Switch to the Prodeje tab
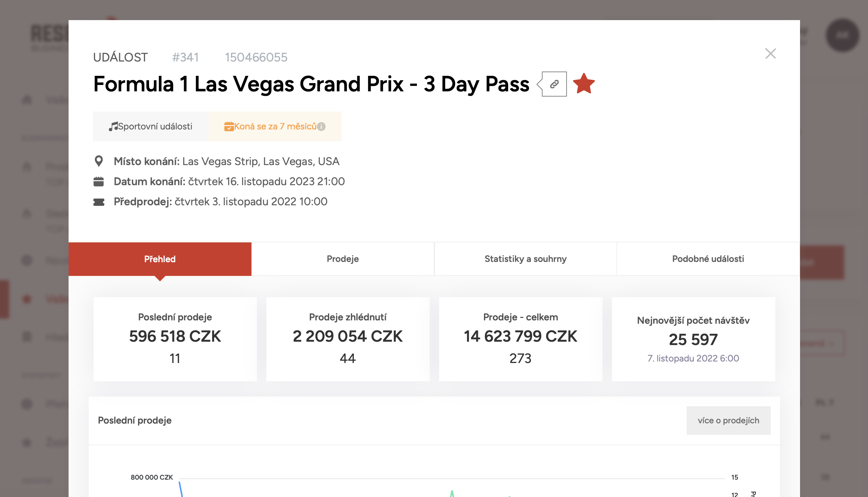This screenshot has width=868, height=497. 343,259
